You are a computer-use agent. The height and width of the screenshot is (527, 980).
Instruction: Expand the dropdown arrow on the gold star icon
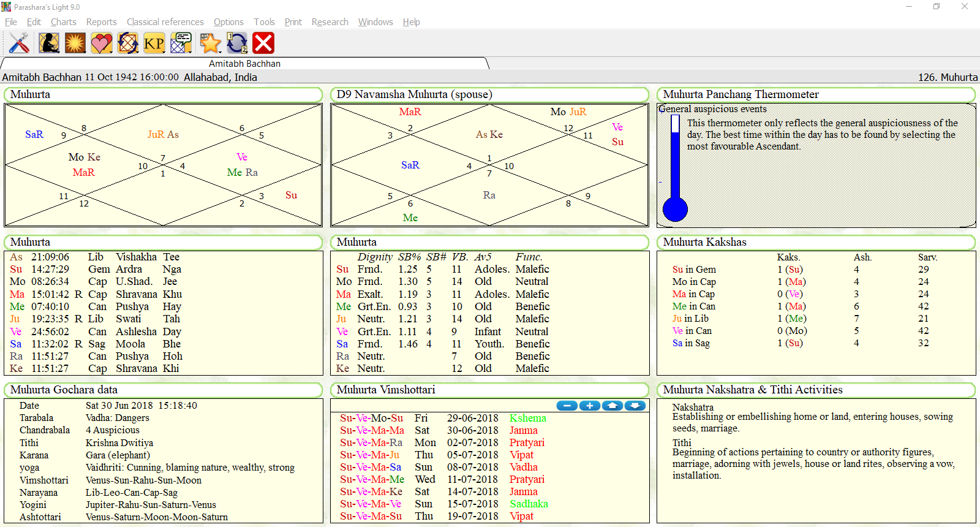pos(219,51)
